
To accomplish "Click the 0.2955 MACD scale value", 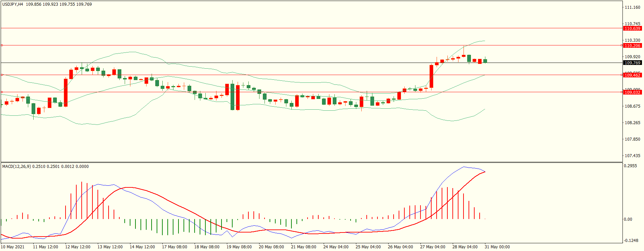I will (x=630, y=166).
